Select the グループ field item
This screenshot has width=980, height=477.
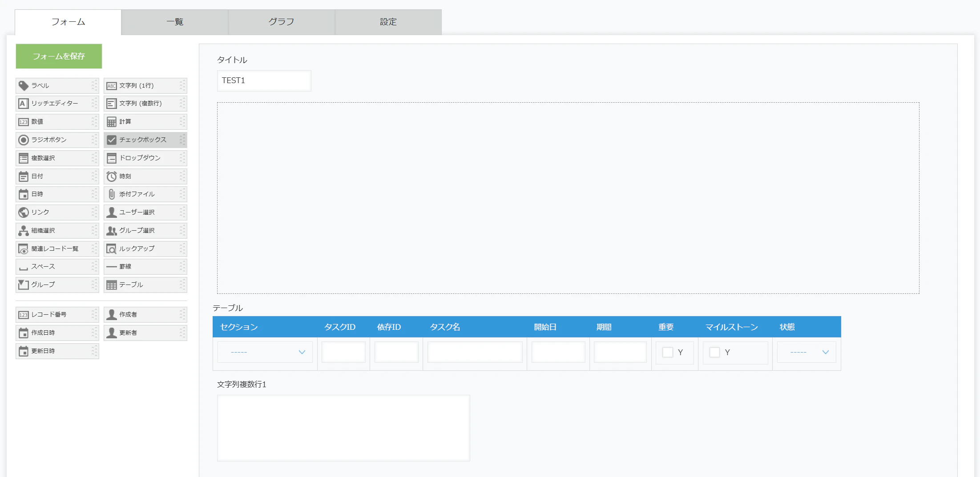coord(57,285)
